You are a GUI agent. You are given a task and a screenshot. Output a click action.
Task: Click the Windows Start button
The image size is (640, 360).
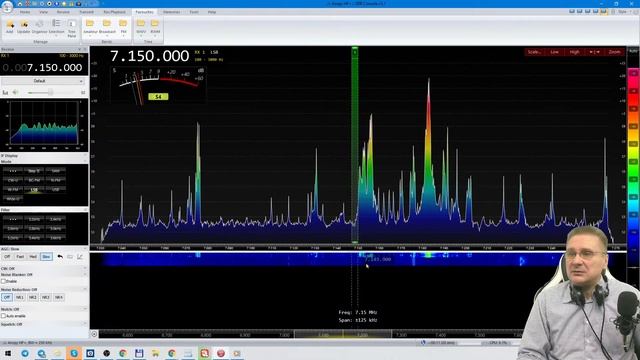[7, 353]
